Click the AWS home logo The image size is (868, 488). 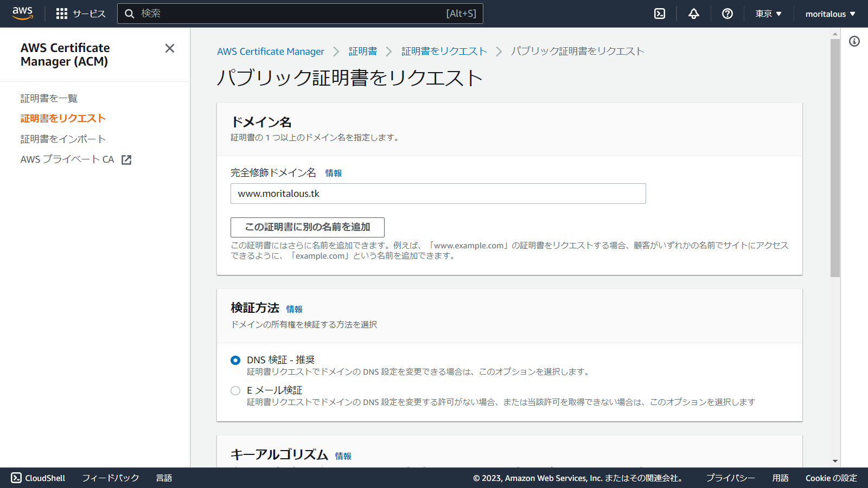pos(22,13)
